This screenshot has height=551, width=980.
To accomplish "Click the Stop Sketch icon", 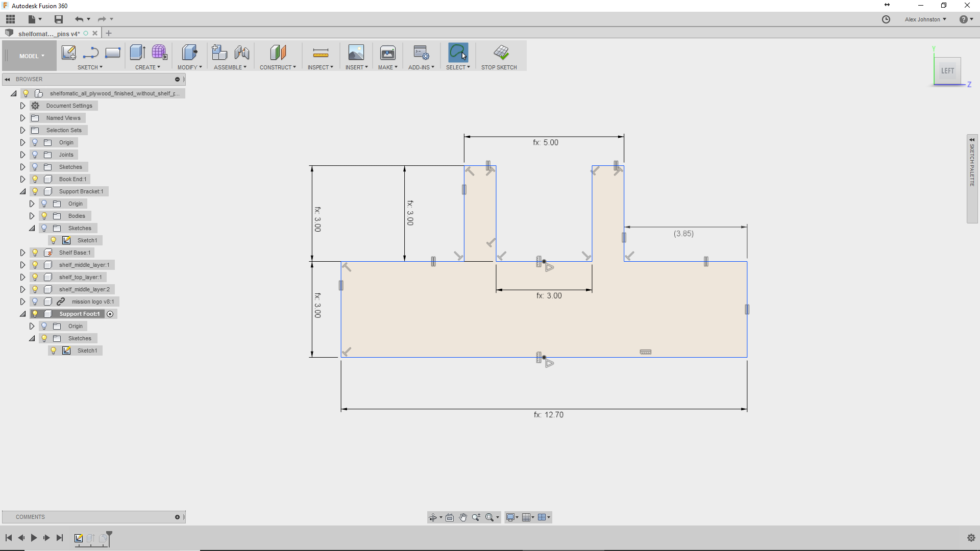I will tap(501, 53).
